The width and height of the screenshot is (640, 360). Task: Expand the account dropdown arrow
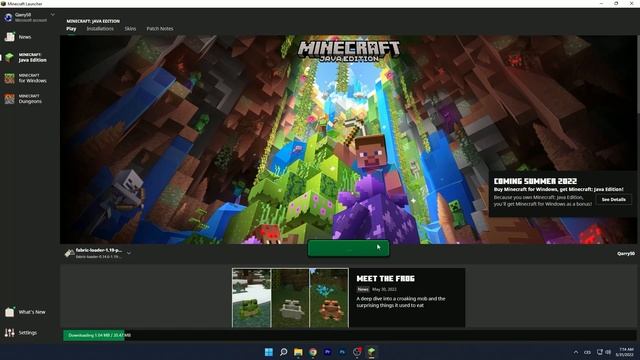(x=53, y=15)
